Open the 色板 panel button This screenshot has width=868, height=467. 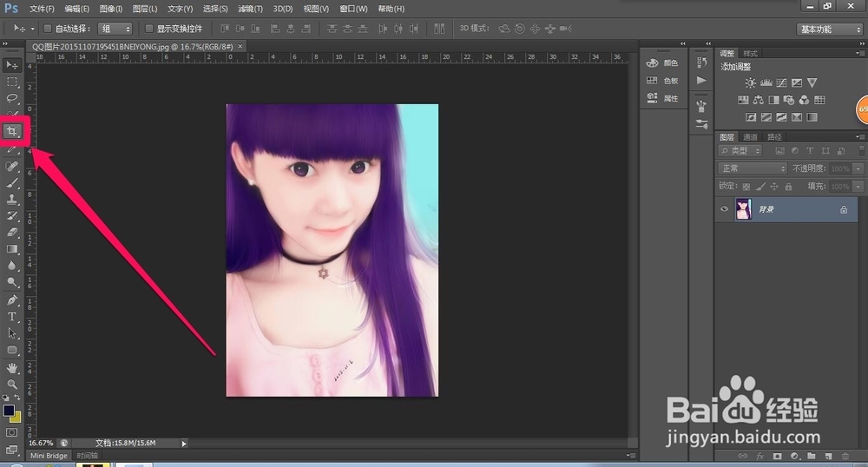coord(662,81)
